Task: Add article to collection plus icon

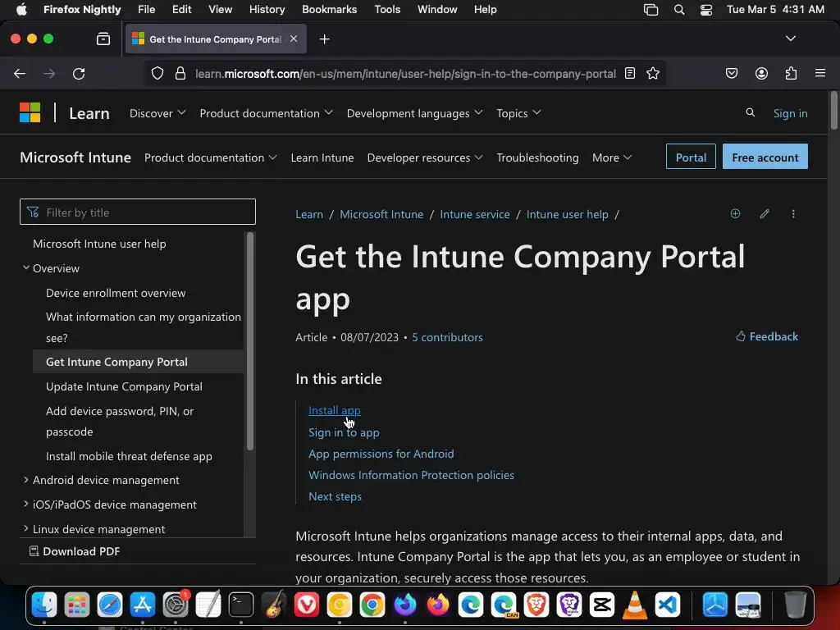Action: (735, 214)
